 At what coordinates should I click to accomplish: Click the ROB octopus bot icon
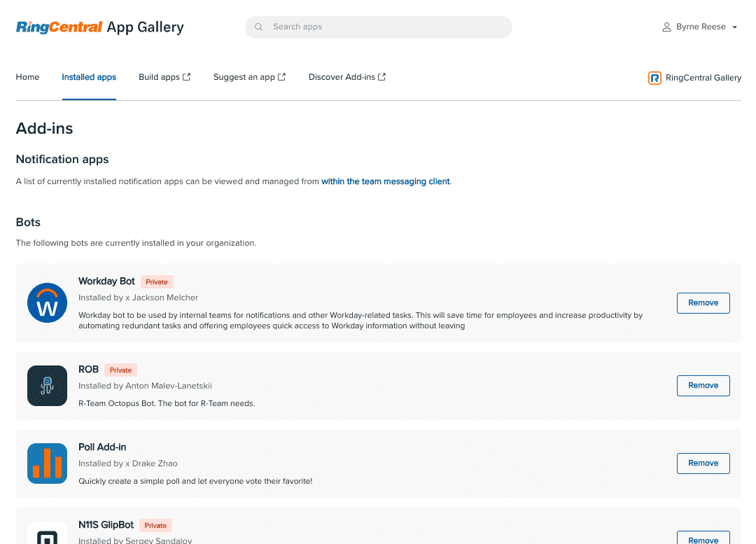pyautogui.click(x=47, y=386)
